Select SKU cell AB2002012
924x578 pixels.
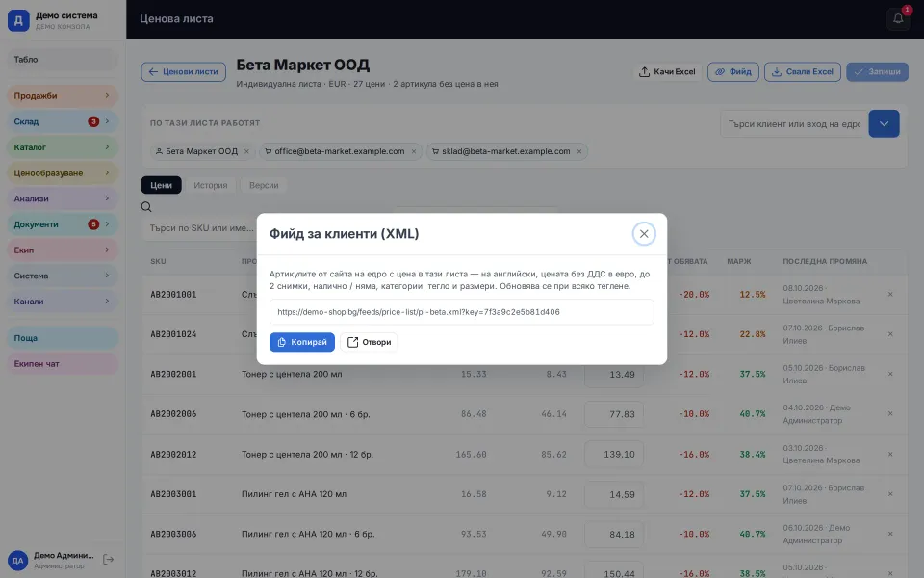[173, 454]
